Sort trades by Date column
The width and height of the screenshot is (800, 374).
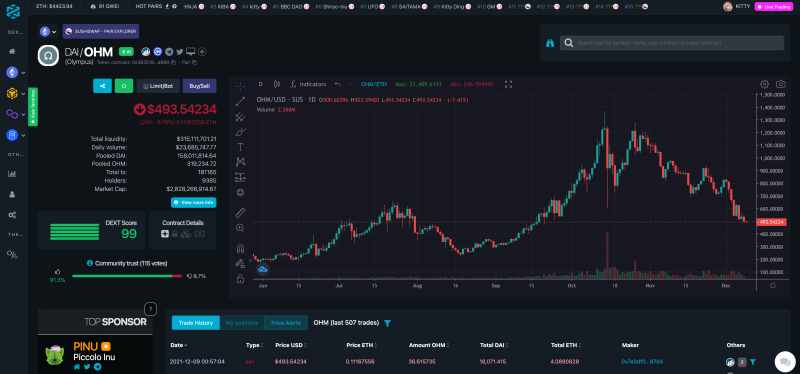(178, 345)
